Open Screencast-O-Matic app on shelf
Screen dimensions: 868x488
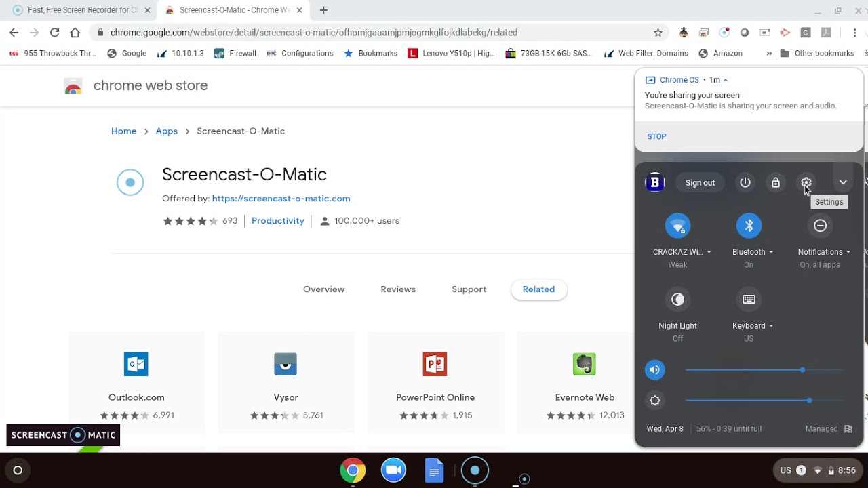click(475, 470)
